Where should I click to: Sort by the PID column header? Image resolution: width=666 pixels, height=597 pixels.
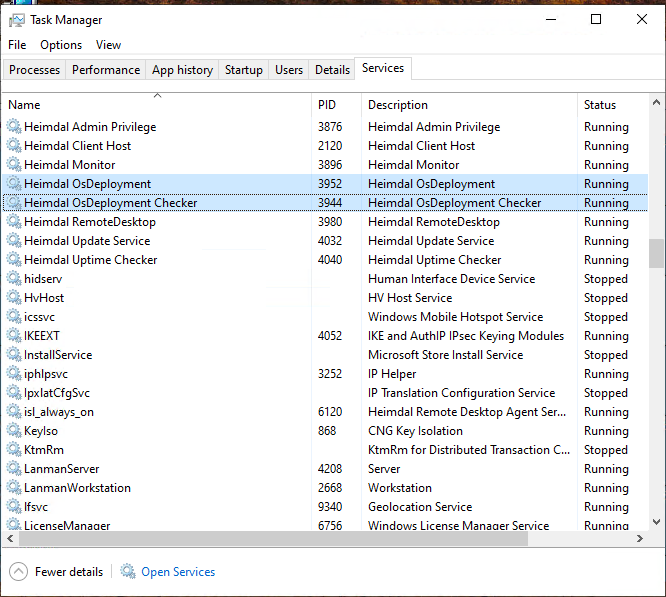pos(336,104)
